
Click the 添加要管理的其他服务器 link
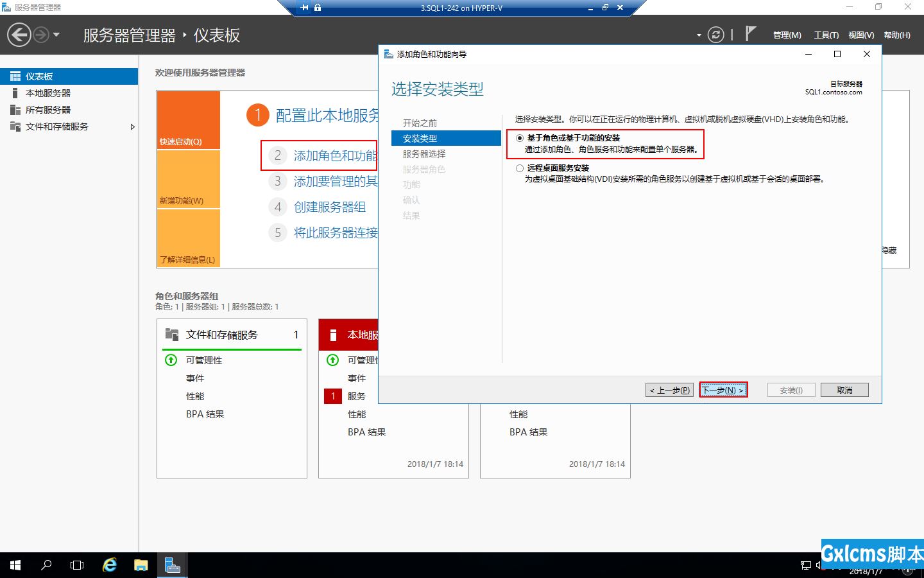[336, 181]
